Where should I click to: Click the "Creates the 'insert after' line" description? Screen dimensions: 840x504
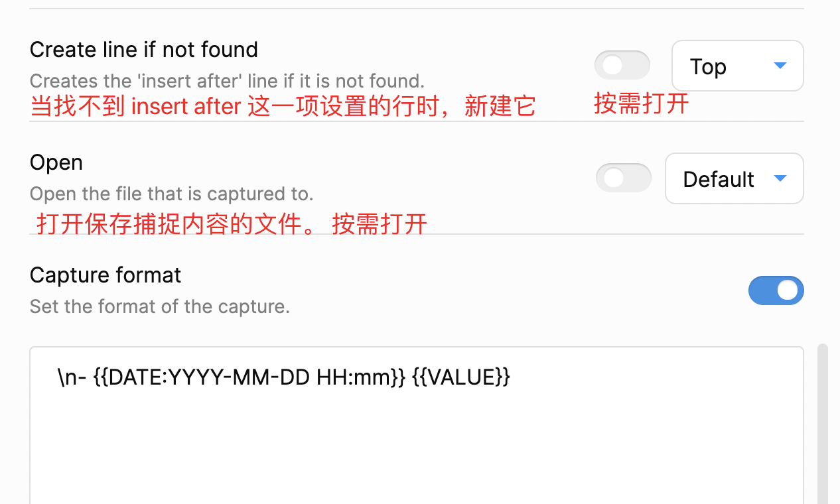pyautogui.click(x=227, y=81)
